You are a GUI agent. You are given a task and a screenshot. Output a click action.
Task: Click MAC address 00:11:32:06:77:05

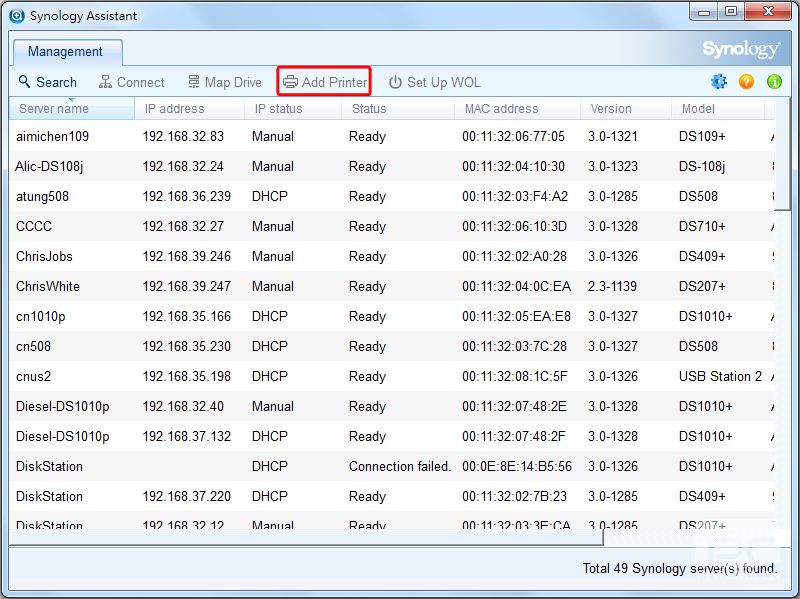[x=513, y=136]
